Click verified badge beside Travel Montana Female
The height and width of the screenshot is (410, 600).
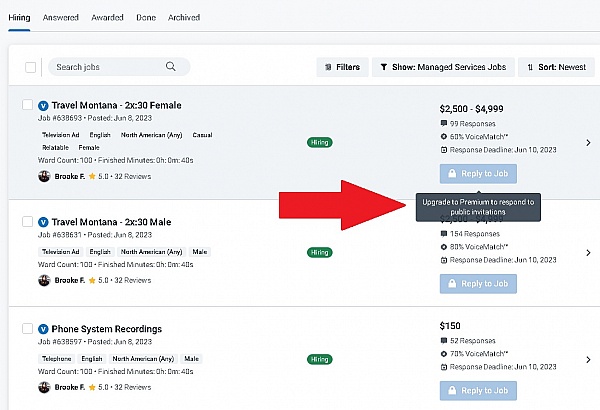[x=43, y=105]
